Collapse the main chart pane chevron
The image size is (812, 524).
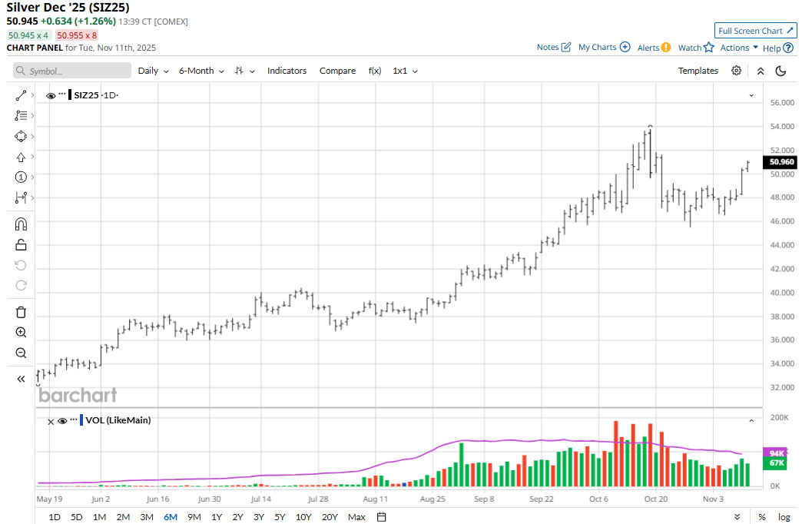pyautogui.click(x=751, y=96)
